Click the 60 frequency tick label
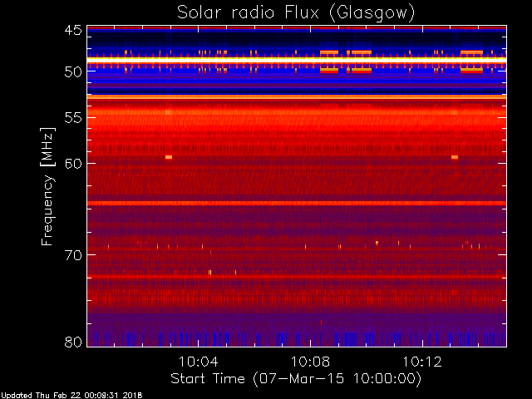Screen dimensions: 532x399 [73, 164]
